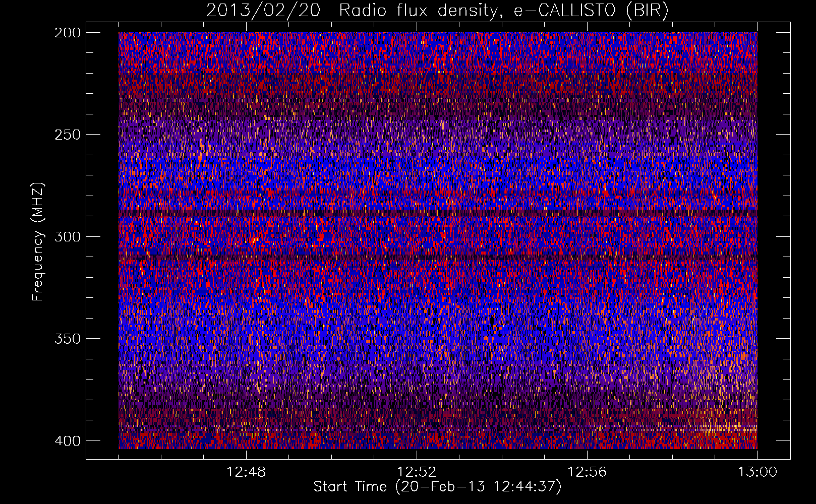816x504 pixels.
Task: Click the plot title '2013/02/20 Radio flux density'
Action: 437,10
